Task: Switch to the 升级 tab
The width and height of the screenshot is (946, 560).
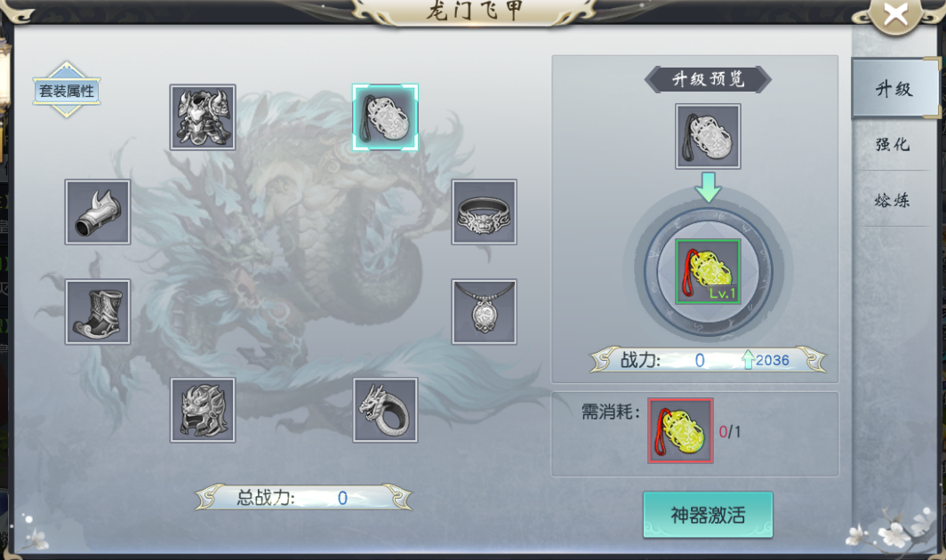Action: [x=894, y=89]
